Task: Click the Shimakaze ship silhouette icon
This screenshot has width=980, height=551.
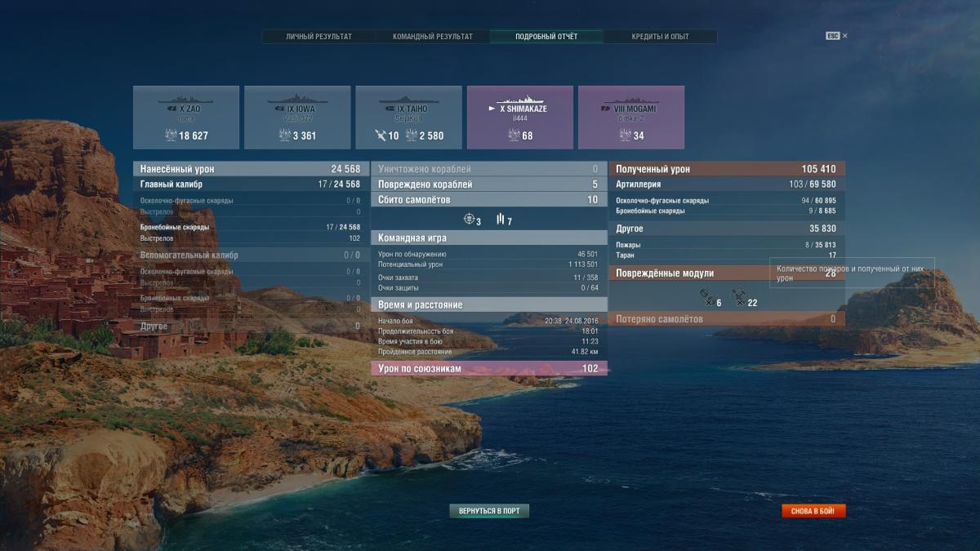Action: (520, 98)
